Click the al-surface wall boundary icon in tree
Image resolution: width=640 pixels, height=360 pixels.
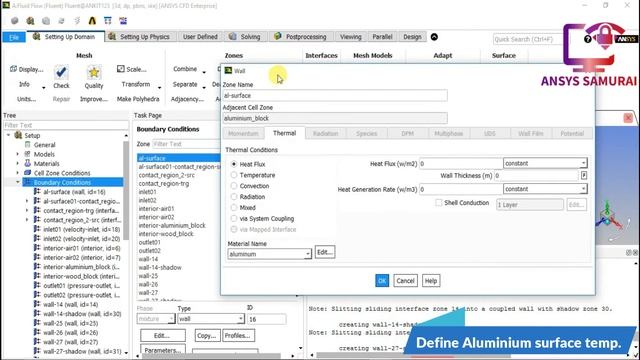37,191
